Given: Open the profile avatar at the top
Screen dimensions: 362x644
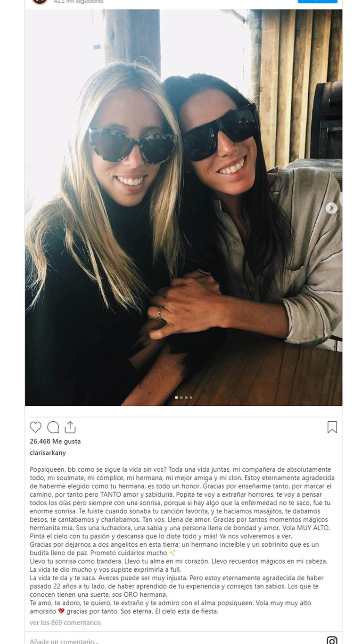Looking at the screenshot, I should click(40, 1).
